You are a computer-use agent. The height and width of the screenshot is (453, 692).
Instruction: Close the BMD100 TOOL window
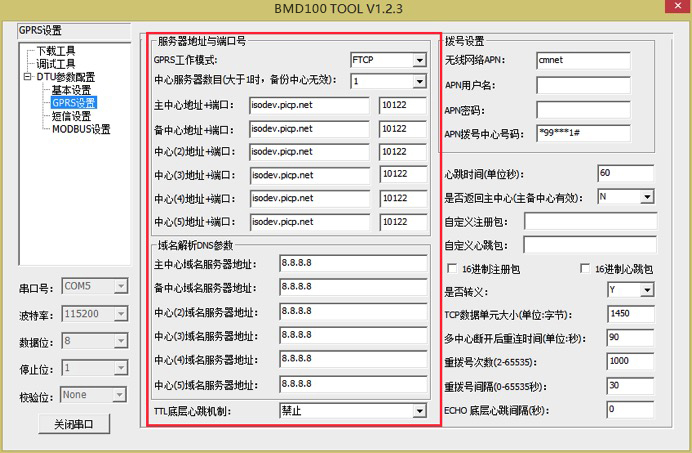[x=668, y=9]
